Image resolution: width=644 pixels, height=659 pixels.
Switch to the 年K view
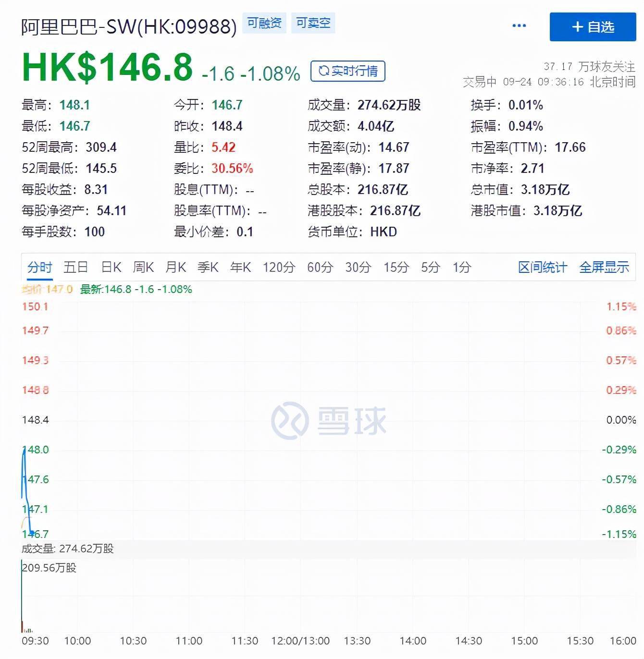coord(240,267)
